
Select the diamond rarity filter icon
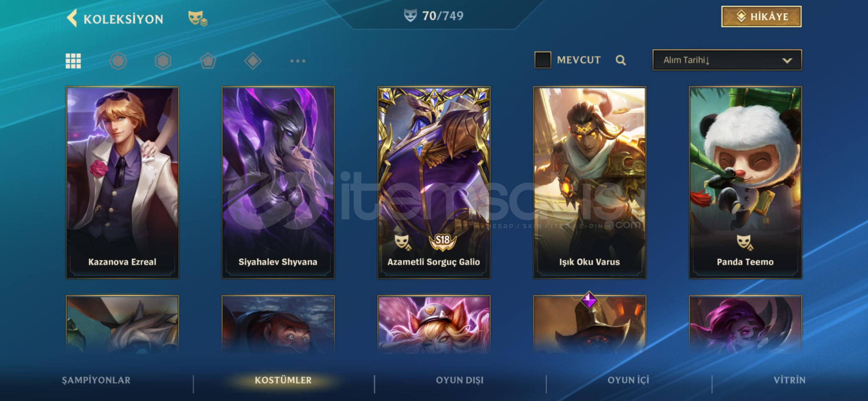(253, 61)
